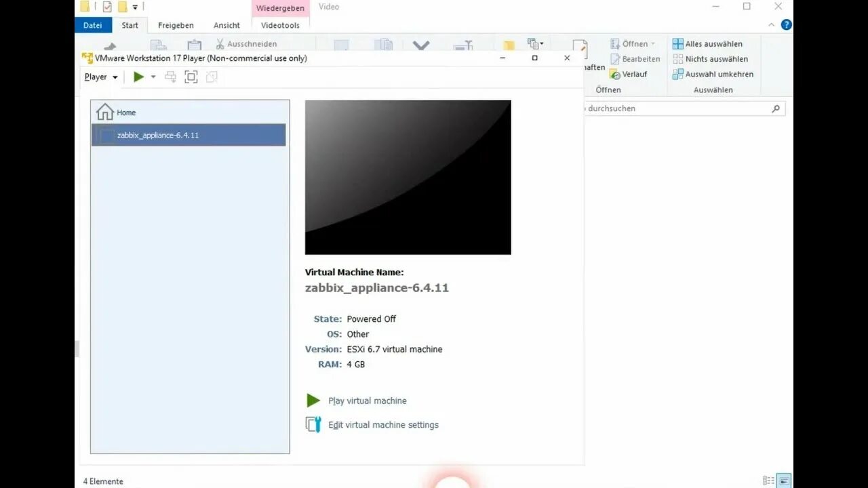Select the zabbix_appliance-6.4.11 library entry
868x488 pixels.
click(189, 135)
